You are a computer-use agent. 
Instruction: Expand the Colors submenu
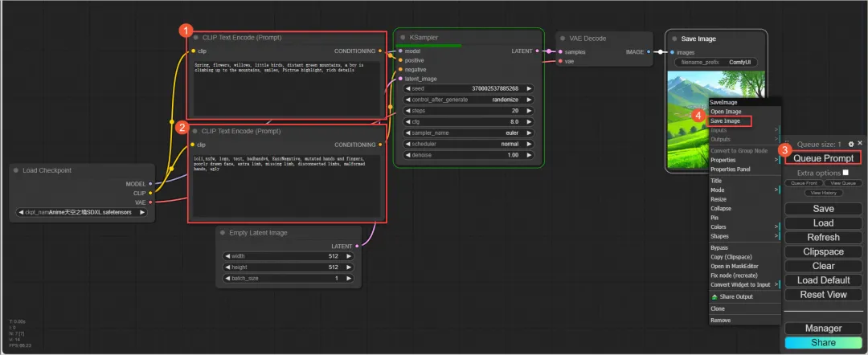point(744,226)
